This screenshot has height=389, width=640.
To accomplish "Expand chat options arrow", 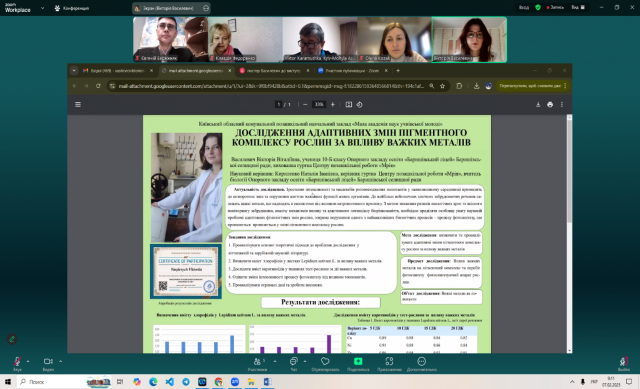I will pos(305,361).
